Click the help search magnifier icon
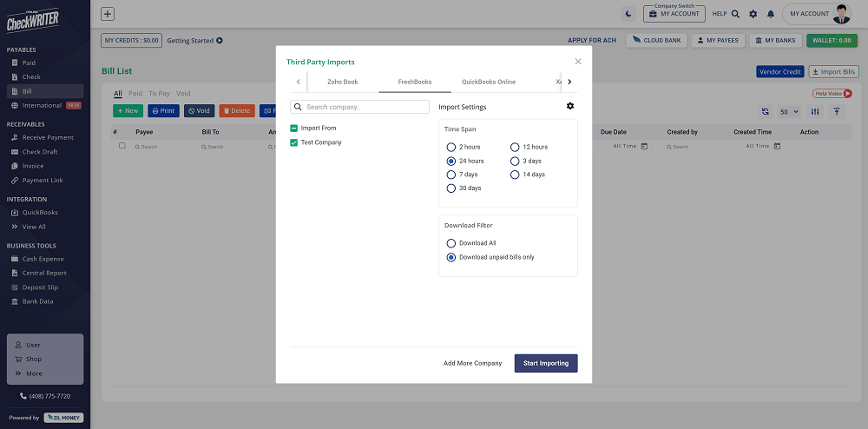This screenshot has height=429, width=868. click(736, 14)
